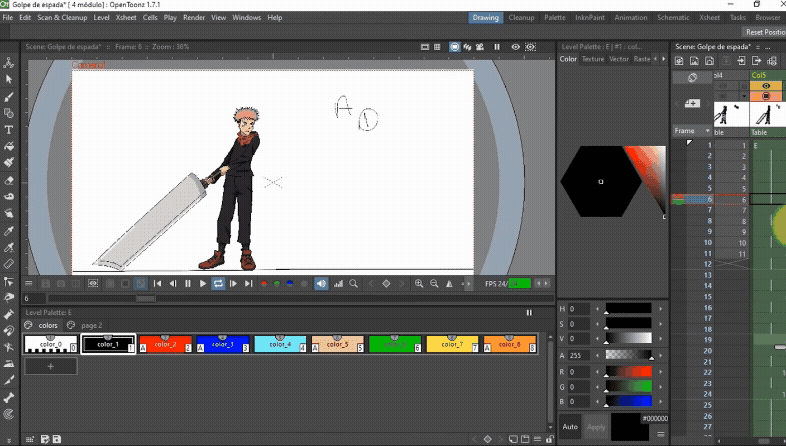
Task: Select the Selection arrow tool
Action: coord(9,79)
